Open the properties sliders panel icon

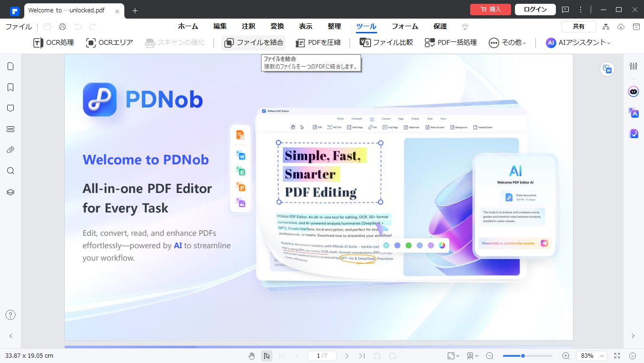coord(634,66)
